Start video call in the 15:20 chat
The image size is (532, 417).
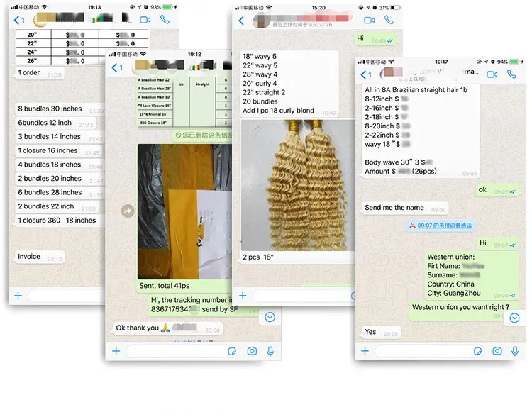[x=370, y=21]
